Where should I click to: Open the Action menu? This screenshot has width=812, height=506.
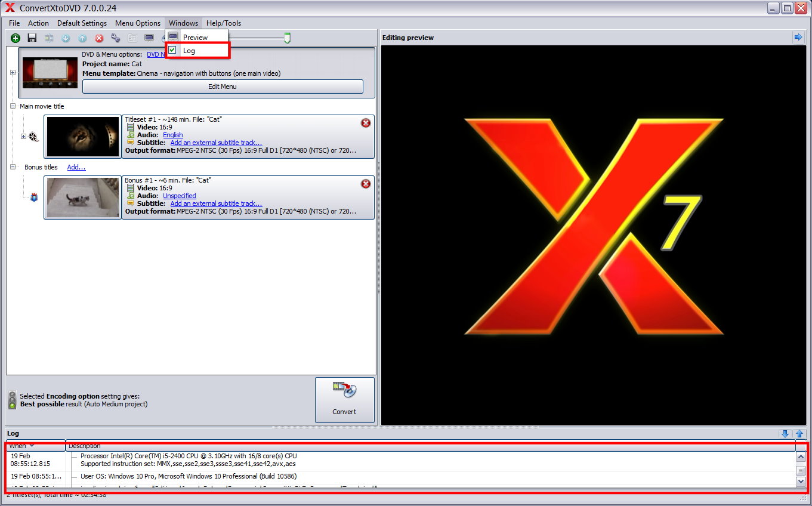38,23
